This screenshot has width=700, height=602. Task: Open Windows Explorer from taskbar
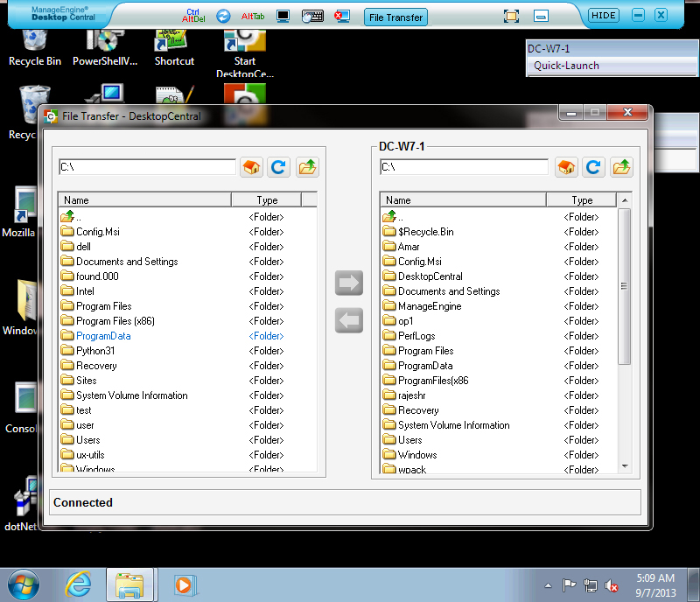tap(129, 585)
